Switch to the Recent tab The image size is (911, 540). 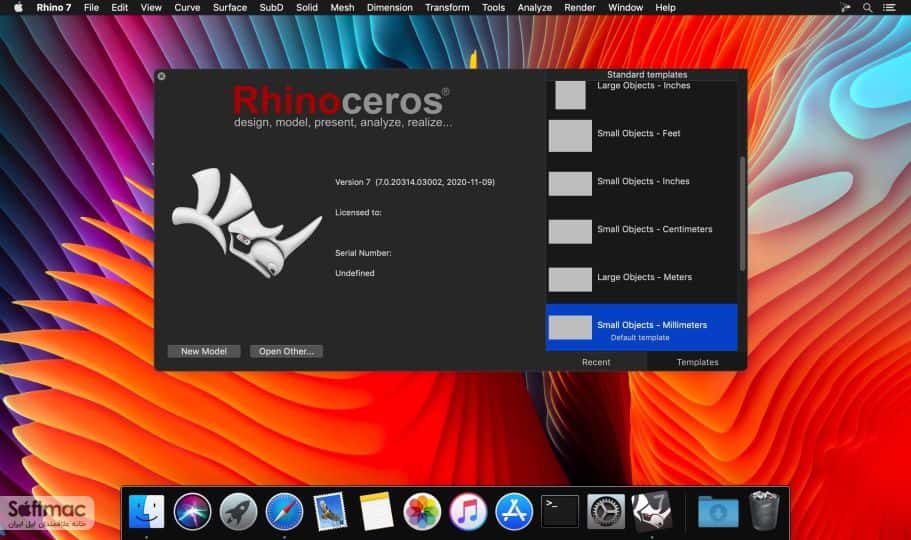tap(596, 362)
